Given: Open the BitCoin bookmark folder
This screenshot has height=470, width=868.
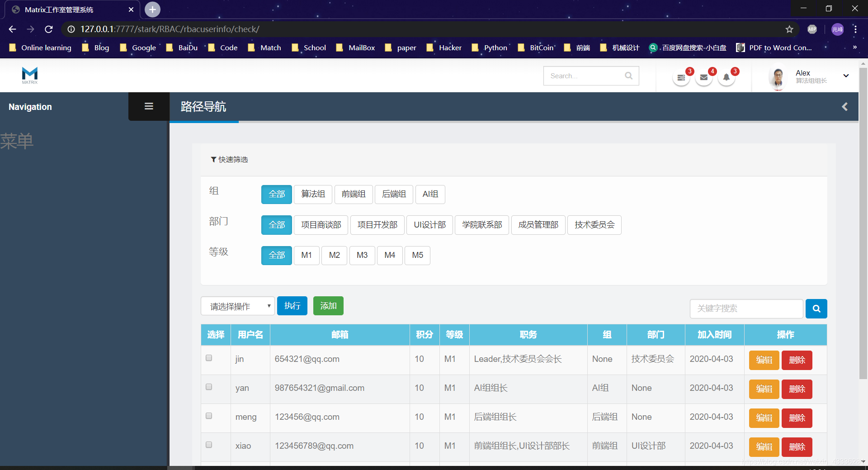Looking at the screenshot, I should click(x=536, y=47).
